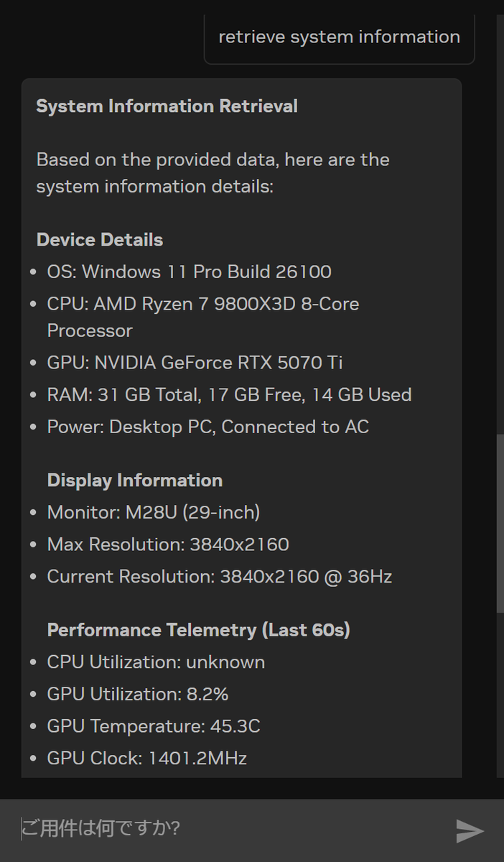Click the Current Resolution 36Hz entry
The image size is (504, 862).
click(x=219, y=577)
